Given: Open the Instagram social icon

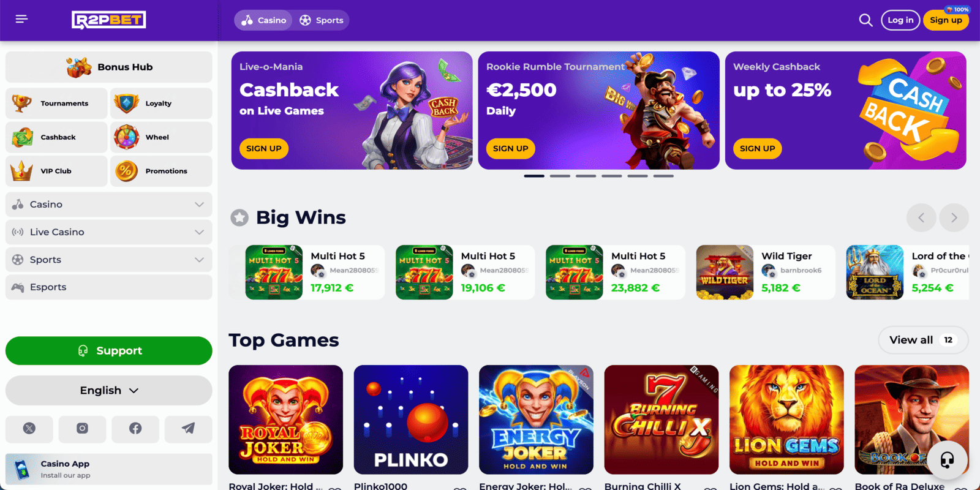Looking at the screenshot, I should tap(82, 429).
